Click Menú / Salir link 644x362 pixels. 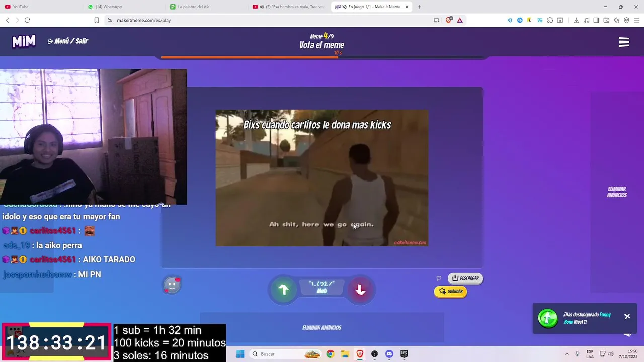(x=68, y=41)
